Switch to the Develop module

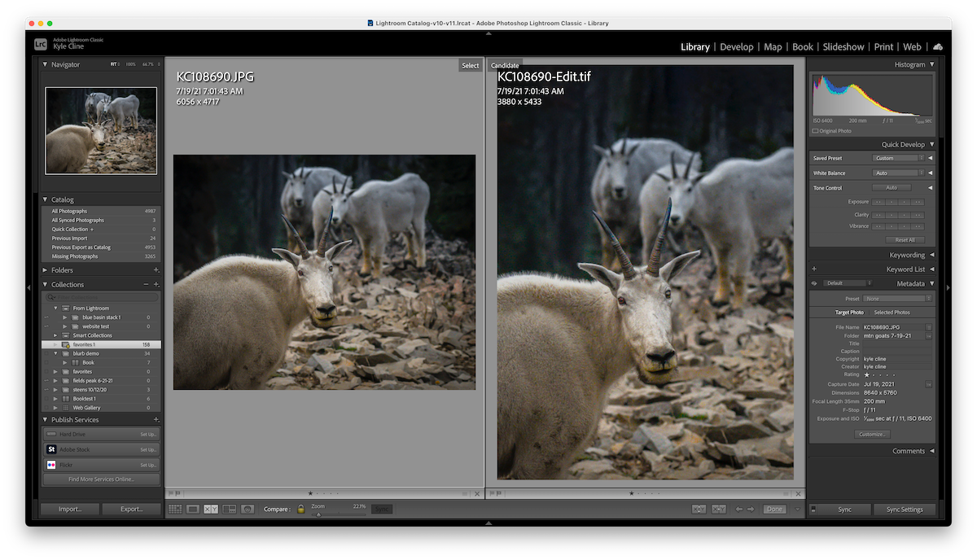click(736, 47)
